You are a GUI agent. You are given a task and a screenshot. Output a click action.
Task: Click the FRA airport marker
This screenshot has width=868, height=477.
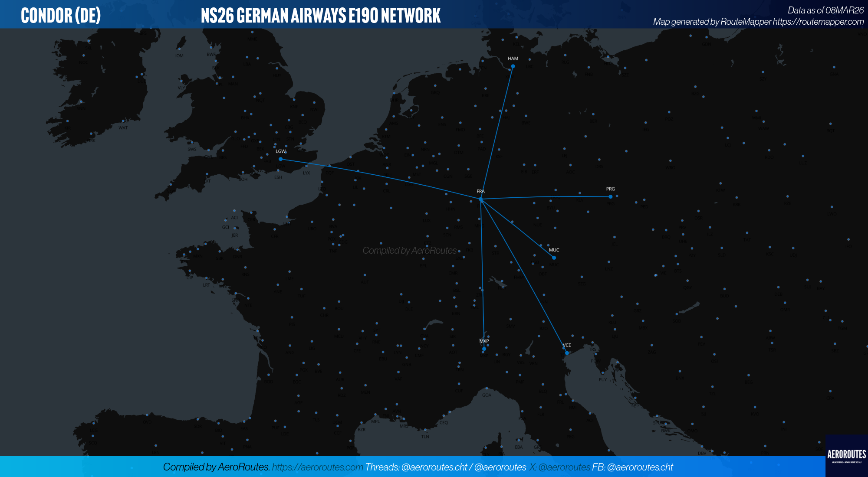(480, 199)
